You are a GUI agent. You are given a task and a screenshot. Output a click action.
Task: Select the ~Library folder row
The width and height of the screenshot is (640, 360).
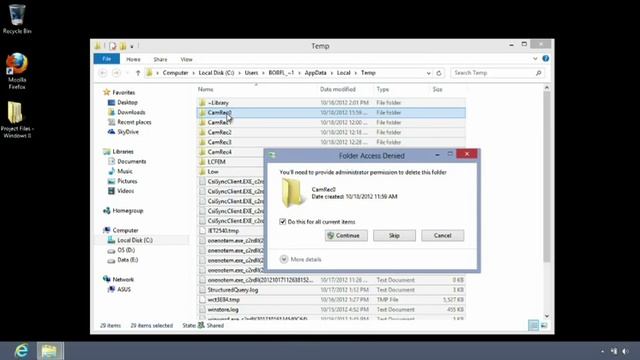pyautogui.click(x=331, y=103)
